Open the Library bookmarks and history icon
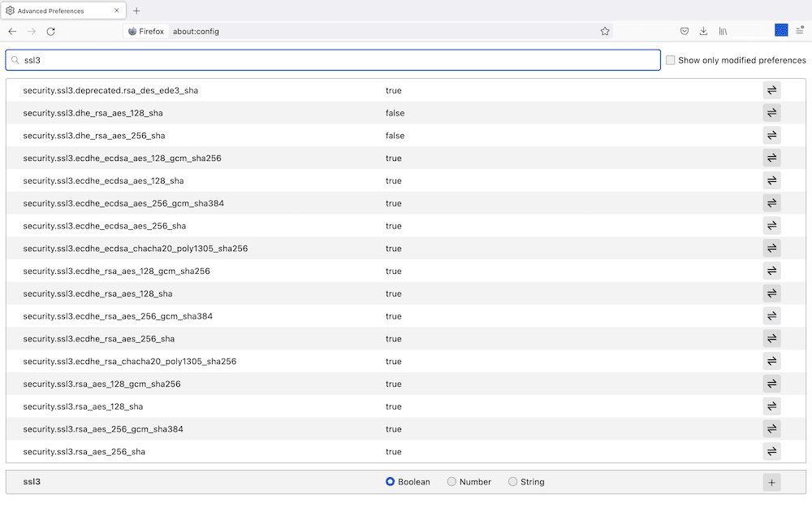The height and width of the screenshot is (508, 812). 723,31
